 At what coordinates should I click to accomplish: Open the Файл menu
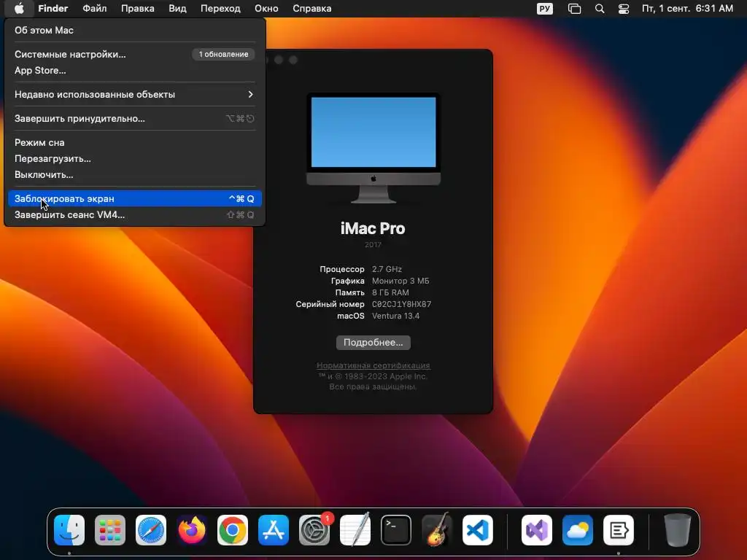[x=94, y=9]
